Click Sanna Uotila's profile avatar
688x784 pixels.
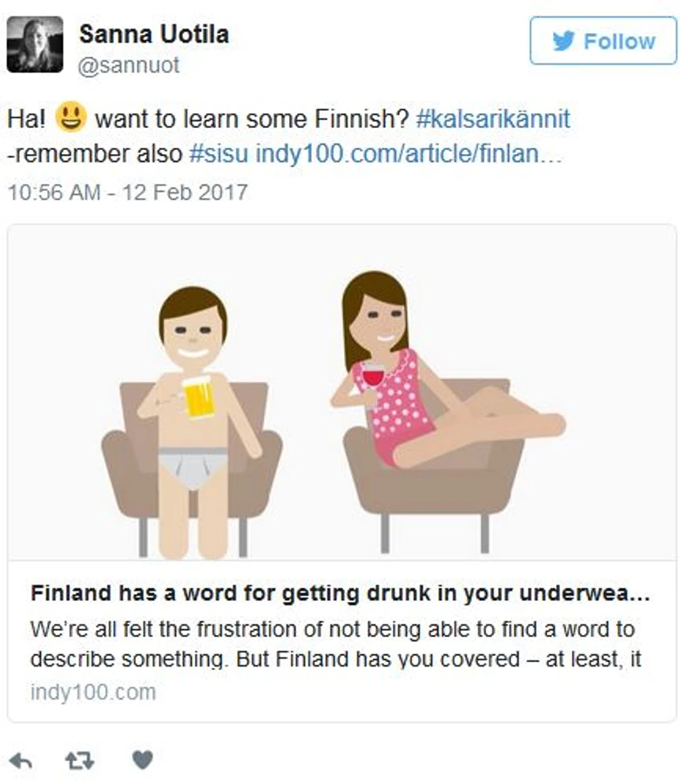[x=35, y=44]
